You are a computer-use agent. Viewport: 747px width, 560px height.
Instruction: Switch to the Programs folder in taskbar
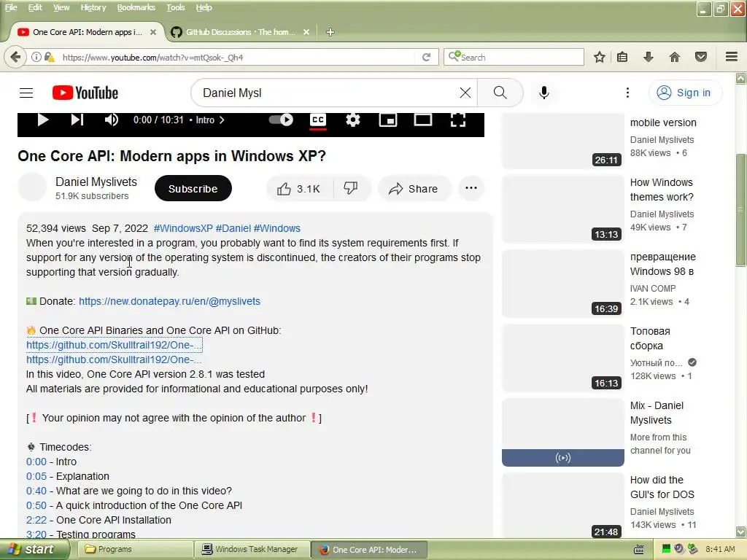click(135, 549)
